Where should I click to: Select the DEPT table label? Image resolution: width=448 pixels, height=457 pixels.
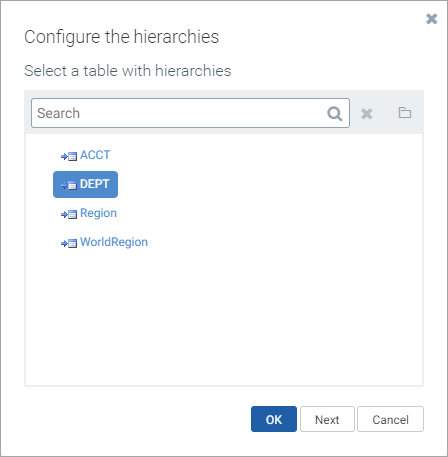pos(95,184)
